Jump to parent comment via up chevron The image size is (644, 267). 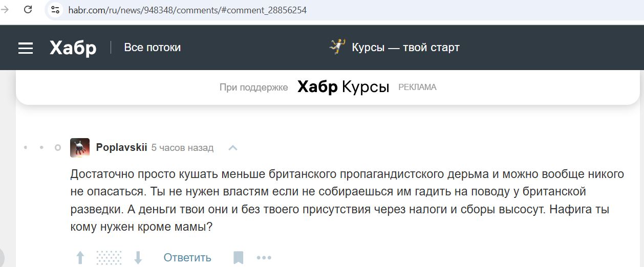[x=233, y=148]
